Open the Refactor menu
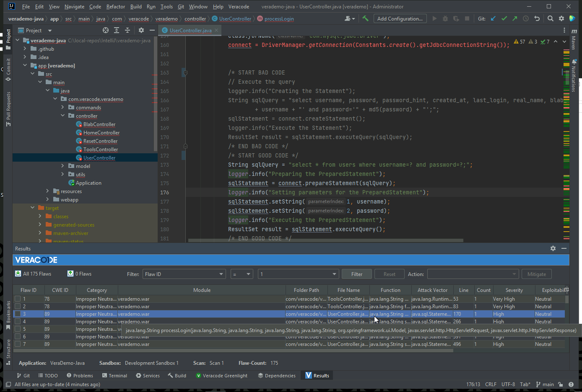The image size is (582, 392). pyautogui.click(x=116, y=7)
